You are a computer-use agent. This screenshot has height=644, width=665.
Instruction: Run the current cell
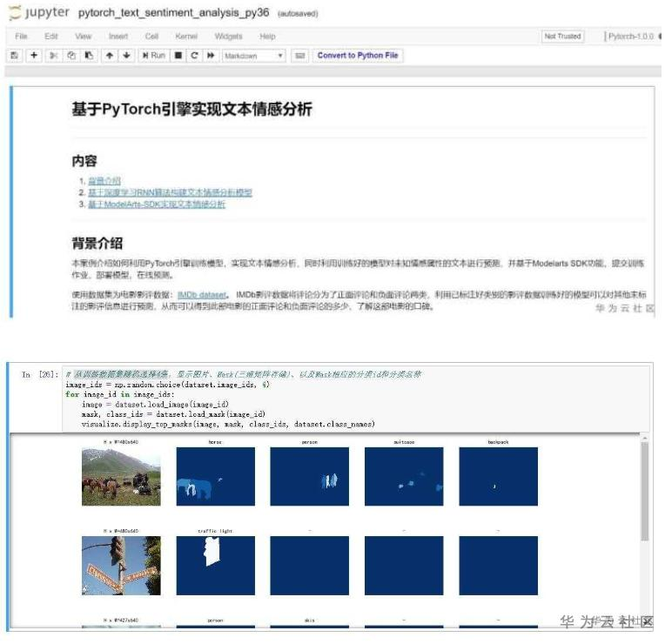(153, 56)
